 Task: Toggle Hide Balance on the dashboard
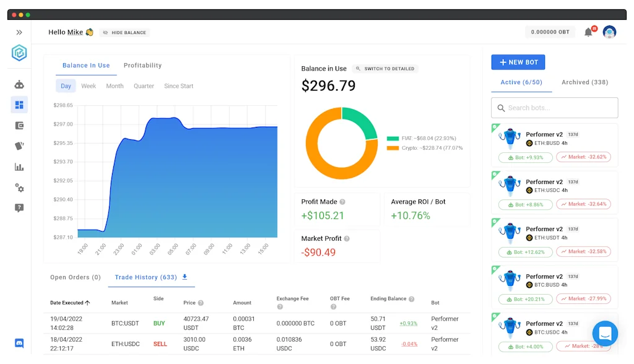[124, 32]
